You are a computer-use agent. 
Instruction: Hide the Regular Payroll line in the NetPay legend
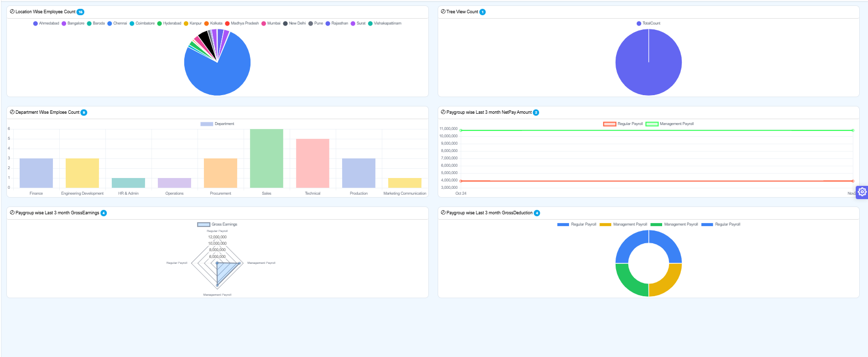point(623,124)
